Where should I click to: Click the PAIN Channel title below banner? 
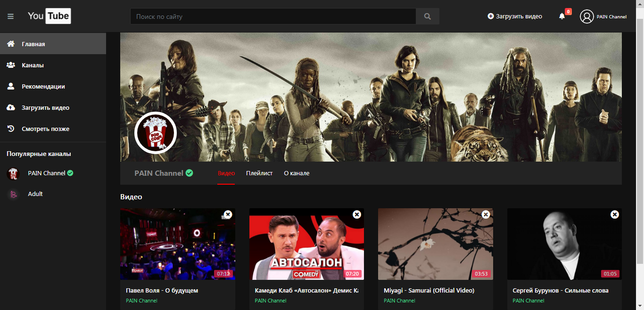159,173
